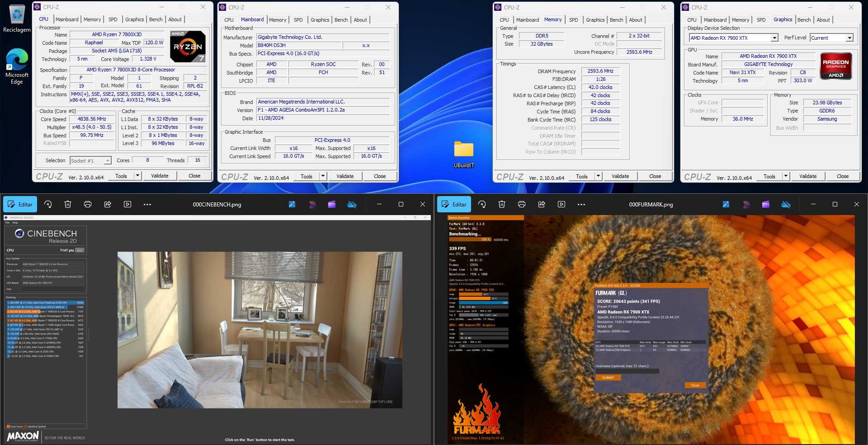Click the Close button in the fourth CPU-Z window
Screen dimensions: 868x445
coord(843,176)
